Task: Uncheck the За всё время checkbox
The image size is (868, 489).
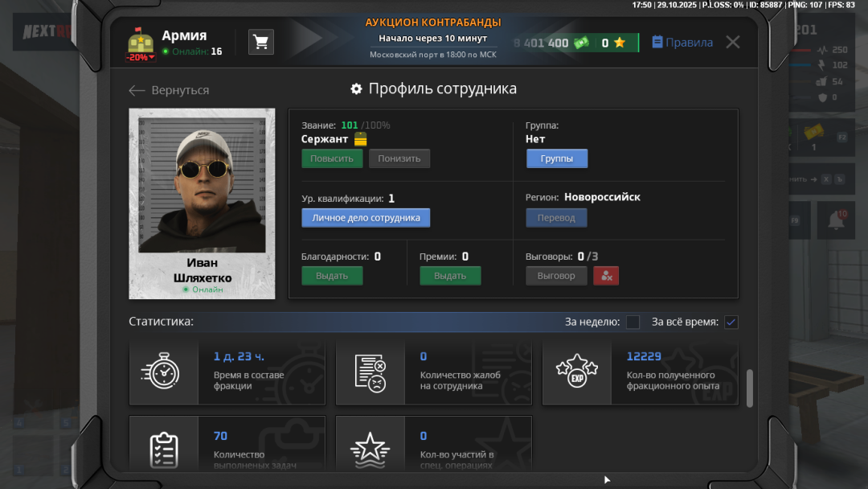Action: (731, 322)
